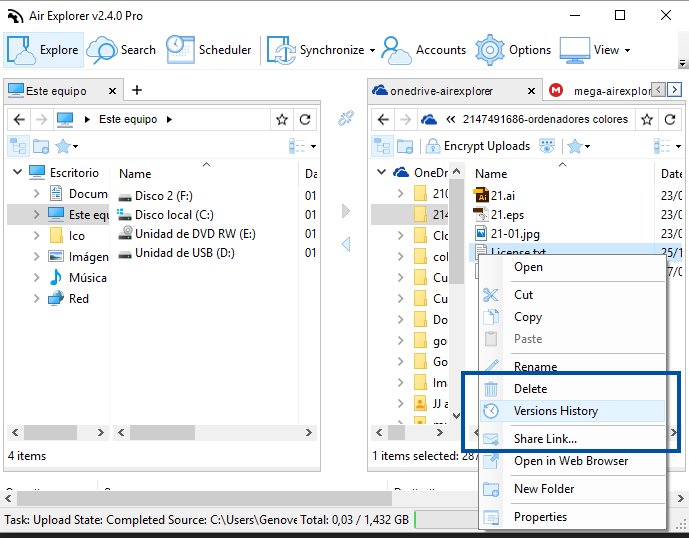Create new folder in left pane

[x=41, y=146]
